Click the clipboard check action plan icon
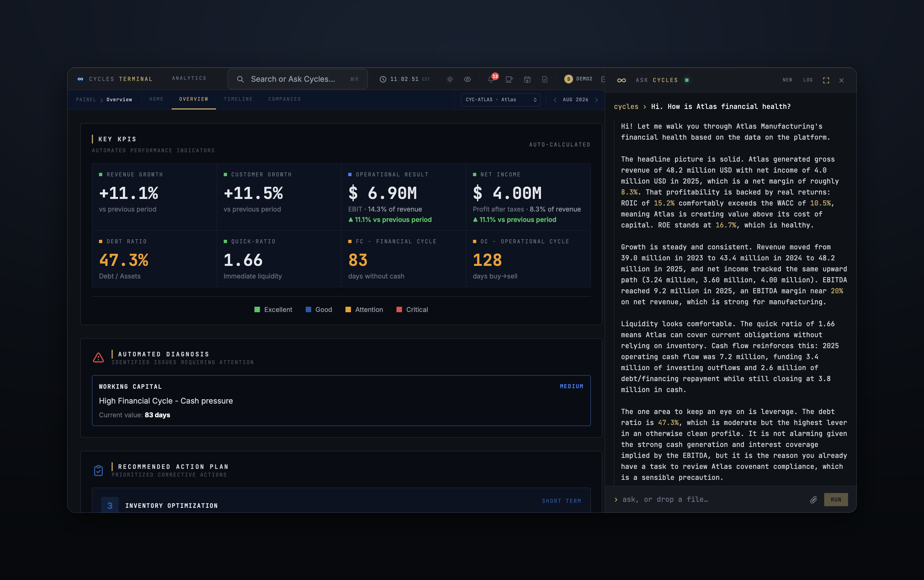 (98, 470)
